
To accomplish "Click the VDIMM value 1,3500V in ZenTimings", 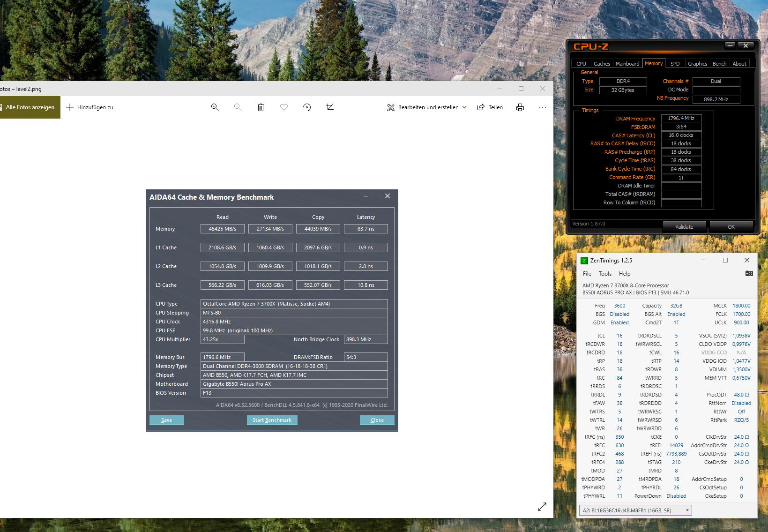I will [x=741, y=369].
